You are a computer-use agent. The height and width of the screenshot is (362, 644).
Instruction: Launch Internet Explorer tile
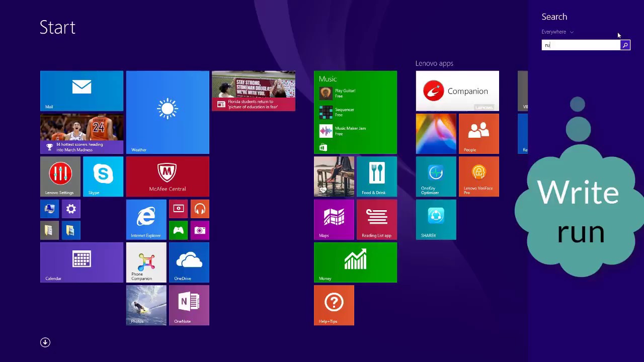146,220
